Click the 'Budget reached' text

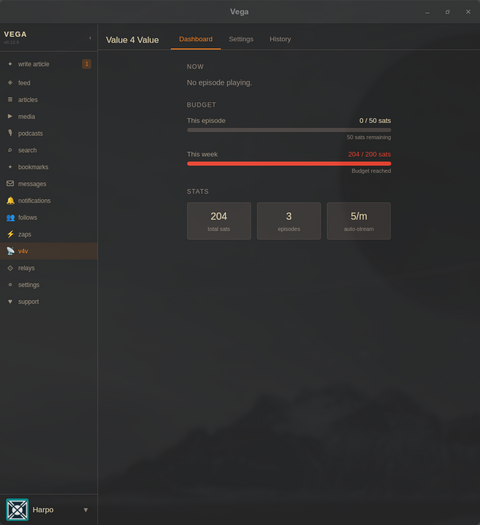pyautogui.click(x=371, y=171)
